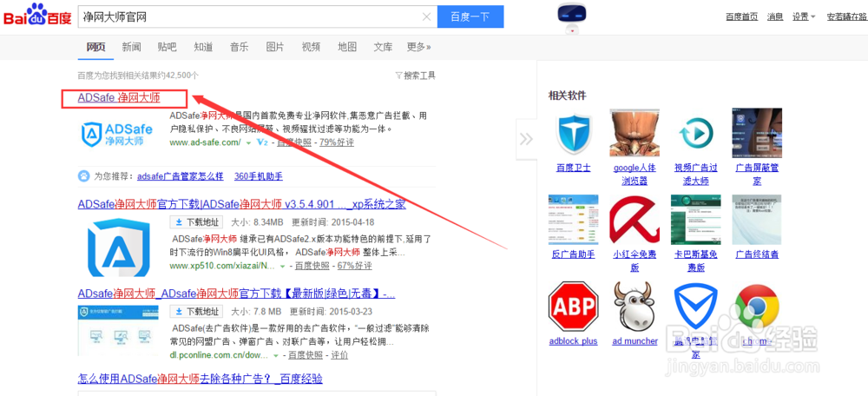Open the arrow beside dl.pconline.com.cn
The width and height of the screenshot is (868, 396).
click(275, 355)
